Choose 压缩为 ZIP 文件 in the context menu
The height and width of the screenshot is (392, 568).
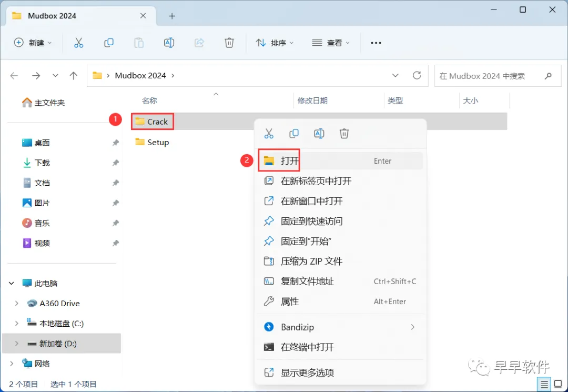tap(340, 261)
